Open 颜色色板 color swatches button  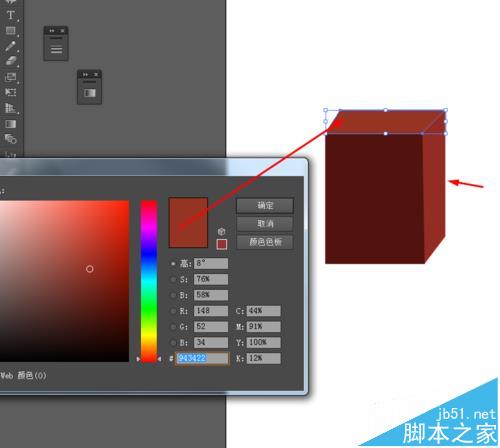[265, 242]
